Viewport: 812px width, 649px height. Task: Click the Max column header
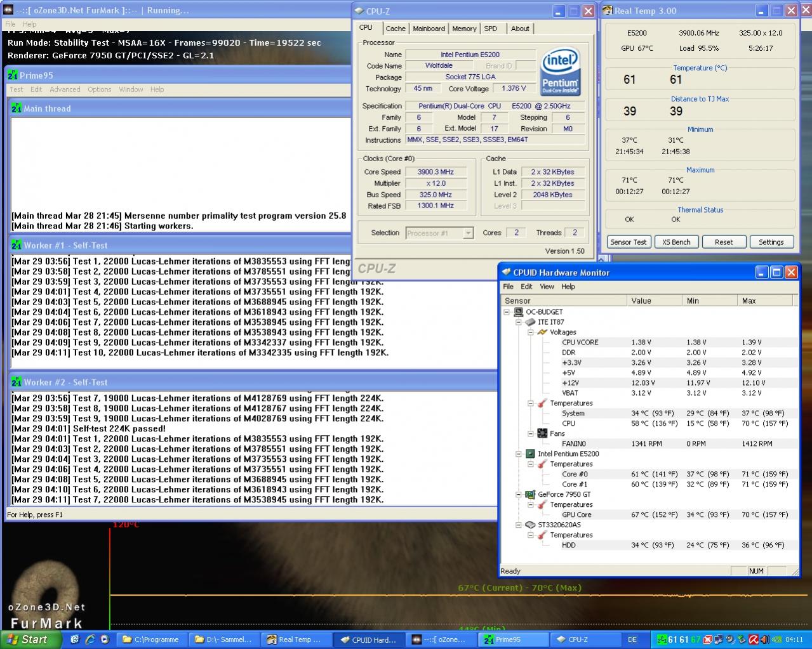pyautogui.click(x=766, y=301)
